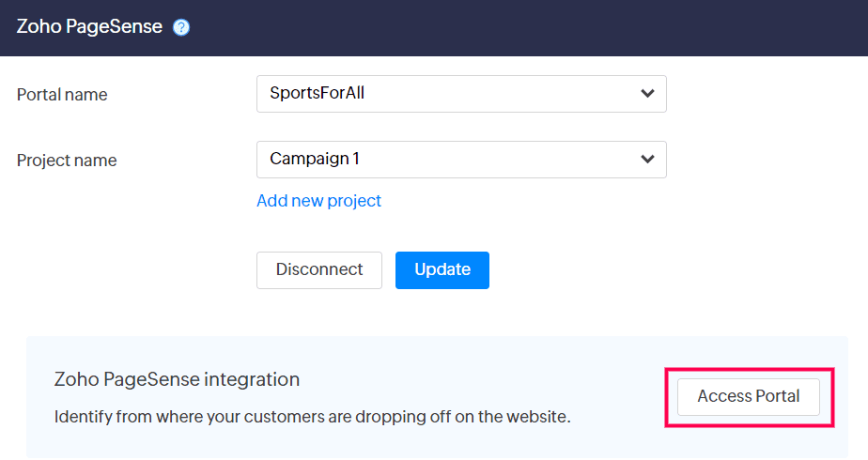Click the Project name label
Screen dimensions: 868x460
67,161
